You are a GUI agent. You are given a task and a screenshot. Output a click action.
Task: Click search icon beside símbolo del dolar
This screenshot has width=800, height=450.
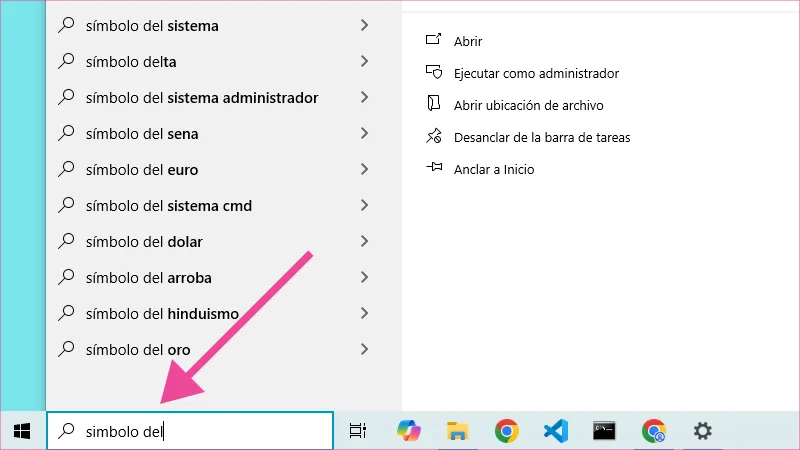pos(66,241)
